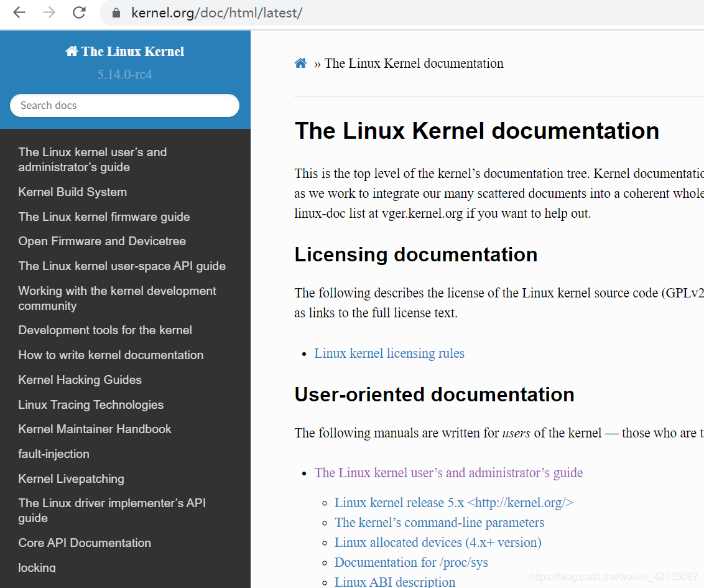Click the browser back arrow

tap(19, 12)
